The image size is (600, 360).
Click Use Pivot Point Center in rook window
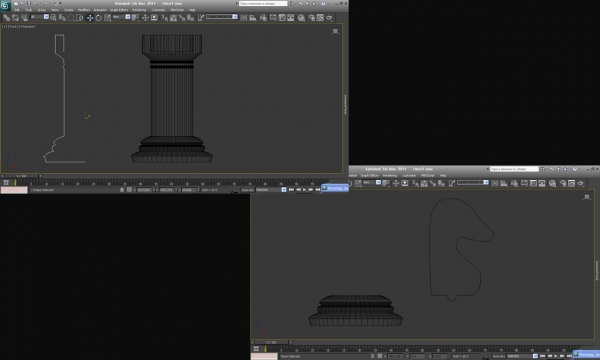tap(135, 18)
